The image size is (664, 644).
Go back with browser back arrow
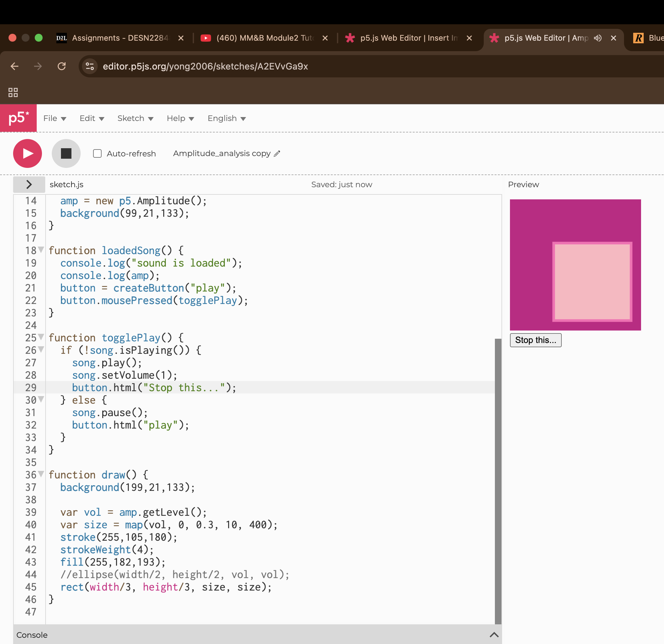click(14, 66)
